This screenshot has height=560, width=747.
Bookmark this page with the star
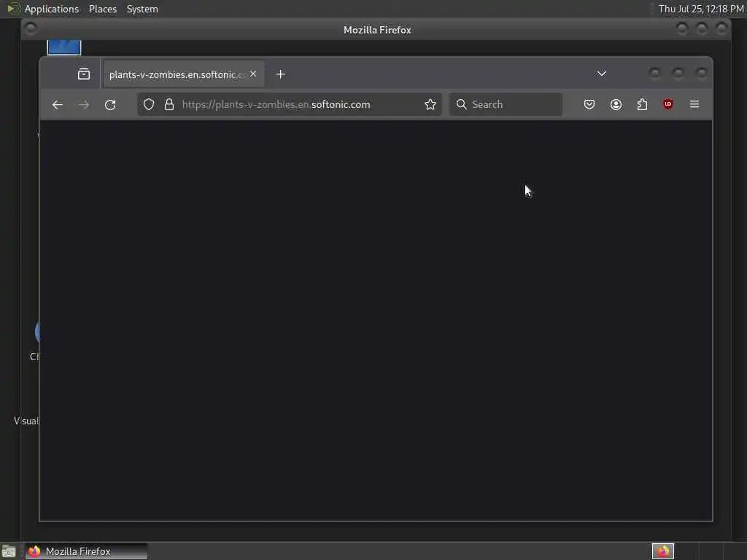click(430, 105)
